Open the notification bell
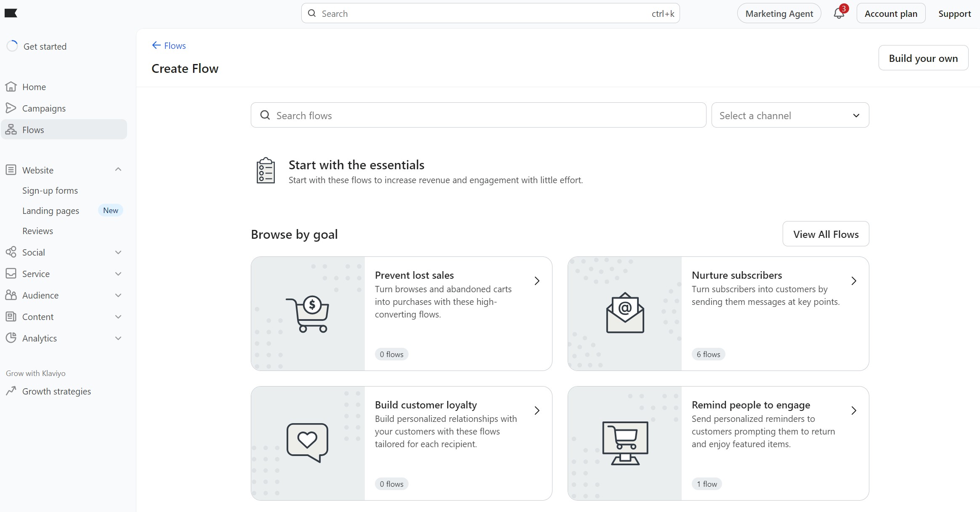 [x=837, y=13]
